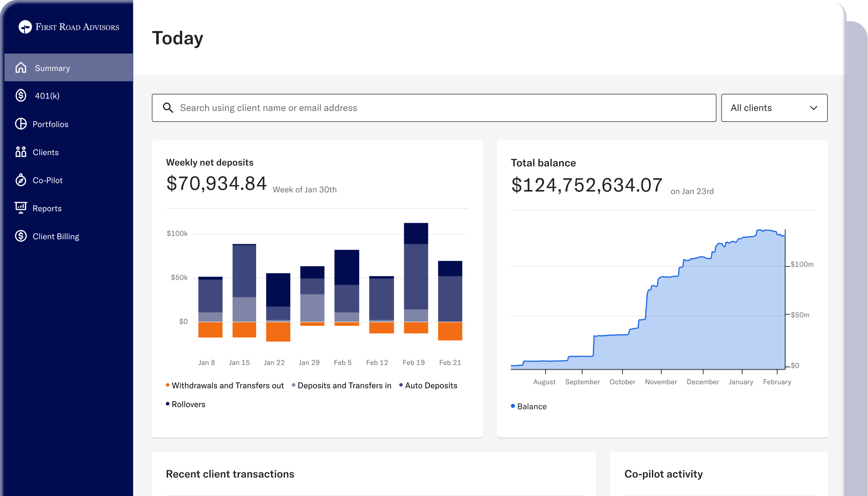Click the Summary home icon

pos(21,67)
